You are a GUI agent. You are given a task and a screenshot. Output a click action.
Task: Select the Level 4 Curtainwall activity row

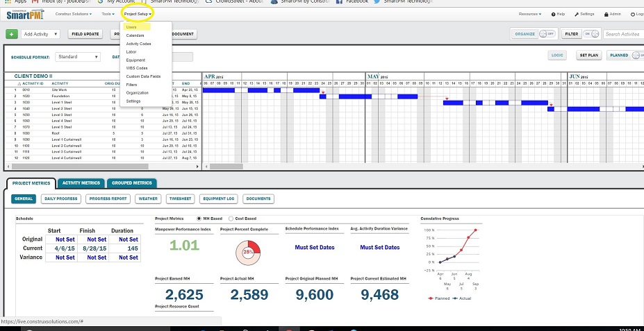(x=103, y=158)
